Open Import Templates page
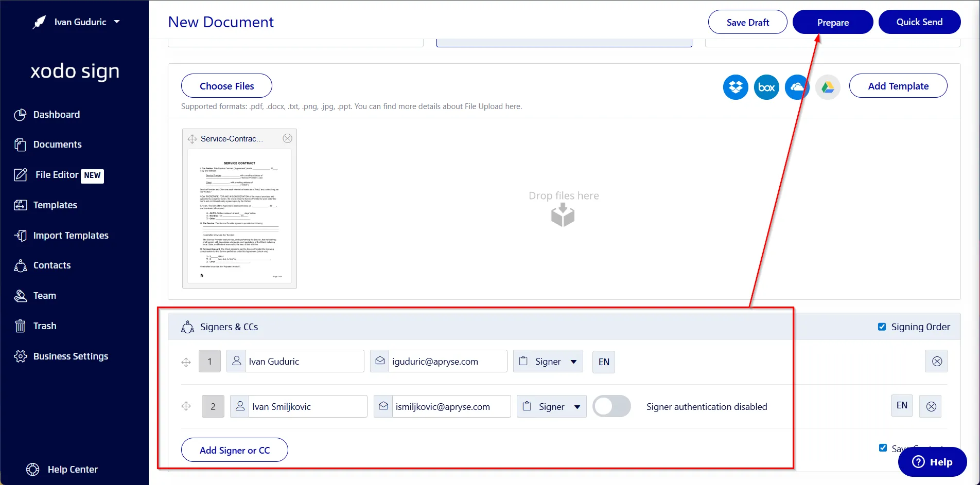The width and height of the screenshot is (980, 485). point(71,236)
